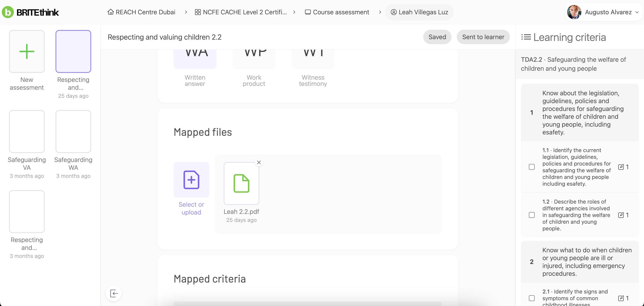Tick the criterion 1.2 checkbox
This screenshot has width=644, height=306.
pos(532,215)
